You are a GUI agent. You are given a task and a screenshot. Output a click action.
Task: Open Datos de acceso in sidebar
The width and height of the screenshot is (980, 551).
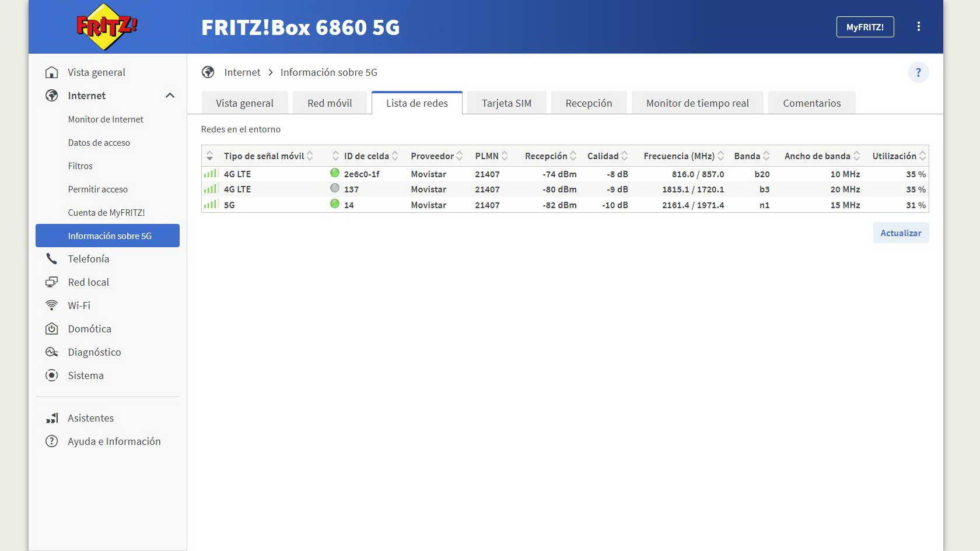pos(99,143)
